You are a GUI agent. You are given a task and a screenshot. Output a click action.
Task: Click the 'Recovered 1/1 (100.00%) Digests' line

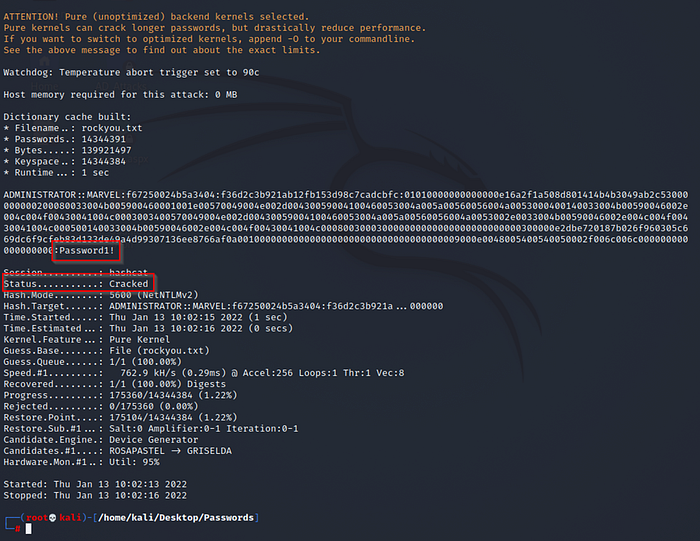point(115,384)
